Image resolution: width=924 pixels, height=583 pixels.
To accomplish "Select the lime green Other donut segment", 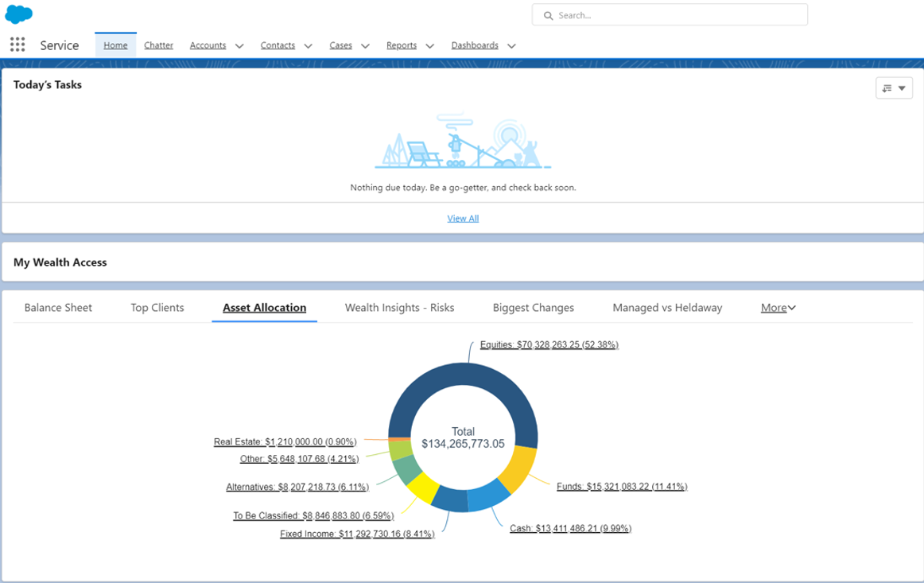I will click(x=399, y=451).
